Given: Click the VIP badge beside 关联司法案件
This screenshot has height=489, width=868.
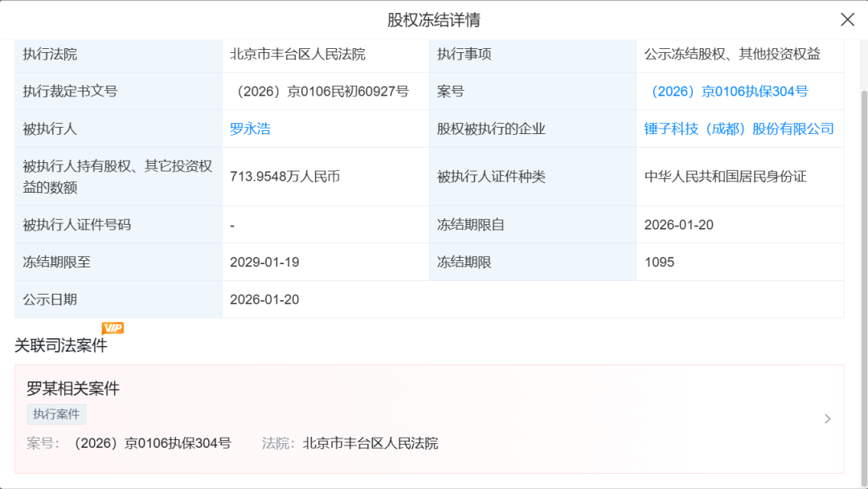Looking at the screenshot, I should tap(113, 328).
